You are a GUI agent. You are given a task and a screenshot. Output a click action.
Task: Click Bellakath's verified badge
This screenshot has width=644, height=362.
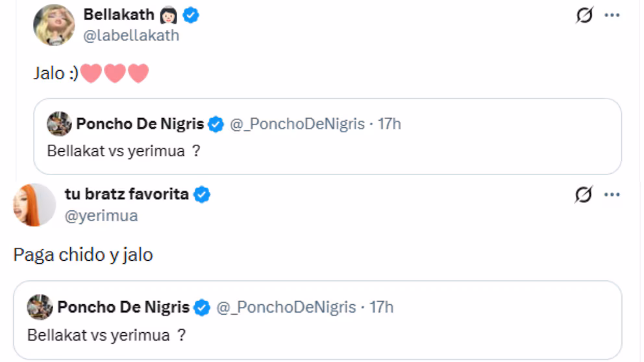click(x=190, y=15)
